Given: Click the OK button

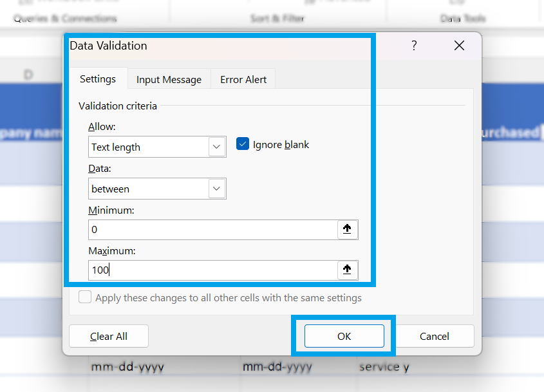Looking at the screenshot, I should click(344, 336).
